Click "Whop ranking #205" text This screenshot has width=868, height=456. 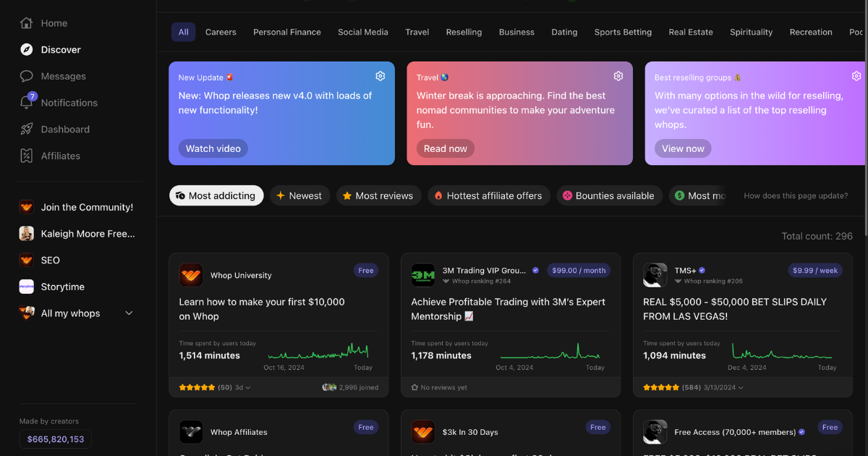(x=713, y=281)
